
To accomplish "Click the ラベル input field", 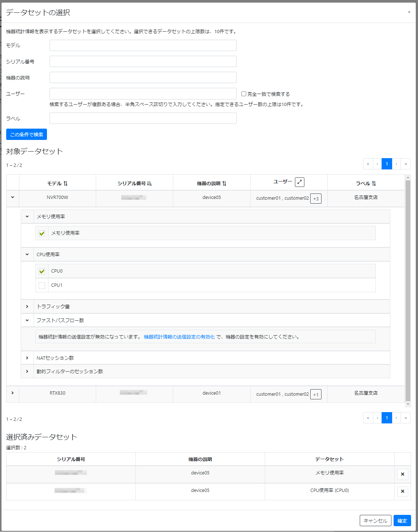I will 143,118.
